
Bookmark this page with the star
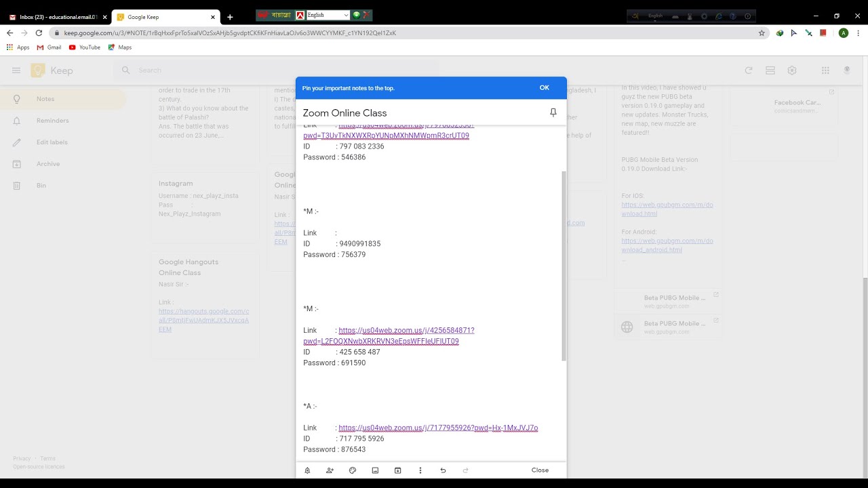click(x=762, y=33)
